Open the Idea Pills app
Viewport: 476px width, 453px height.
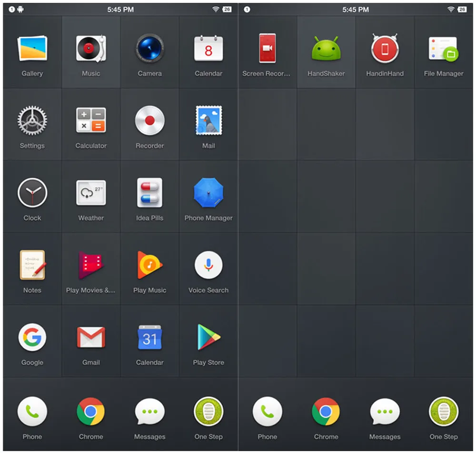(149, 193)
